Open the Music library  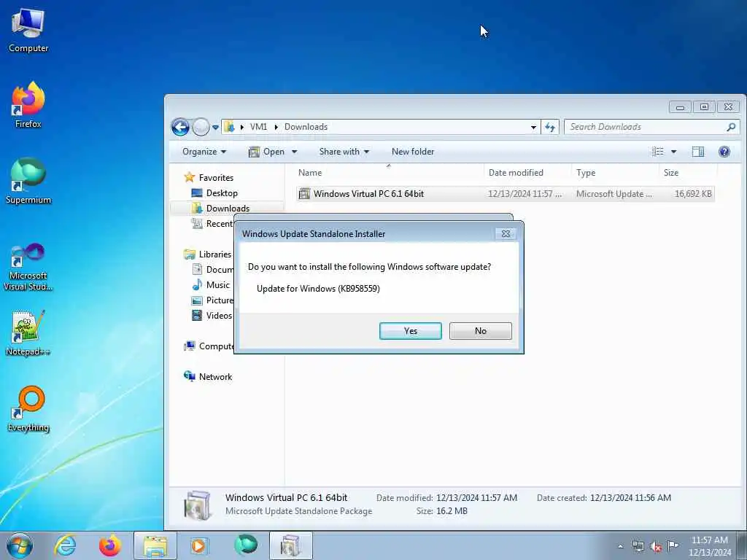tap(211, 285)
